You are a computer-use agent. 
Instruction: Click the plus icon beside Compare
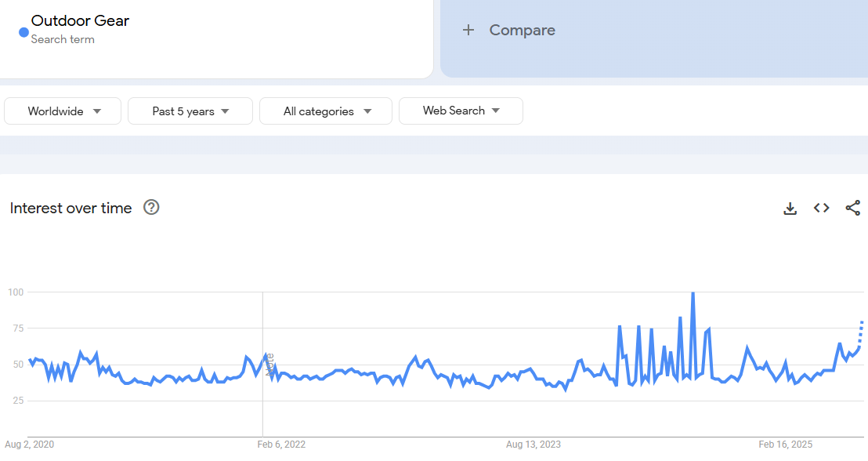[468, 31]
